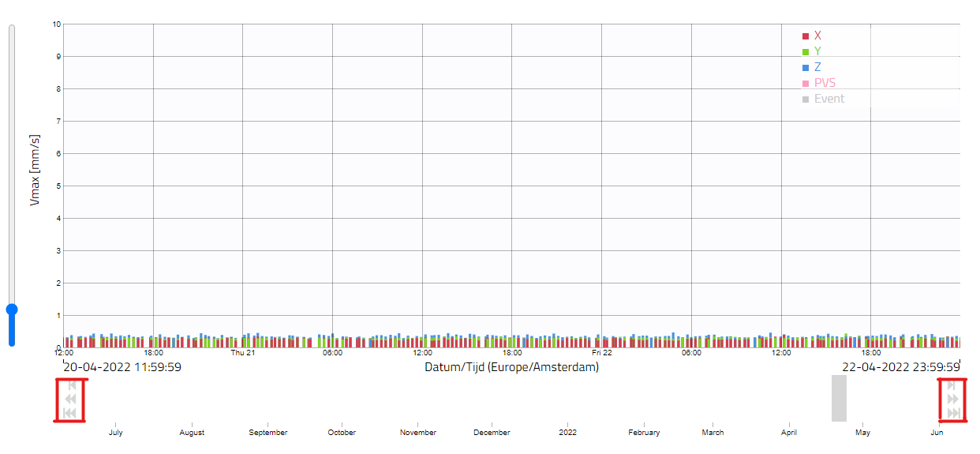Click the March marker on overview timeline
Viewport: 980px width, 454px height.
point(713,432)
